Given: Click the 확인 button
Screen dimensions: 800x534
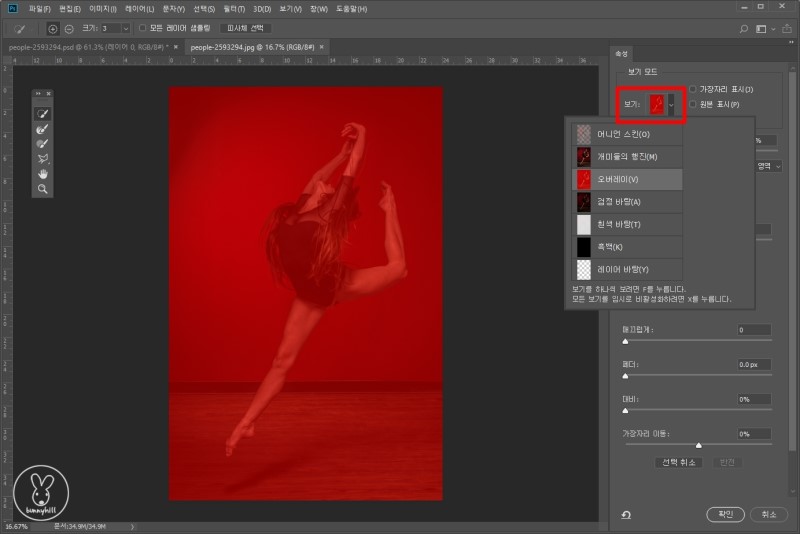Looking at the screenshot, I should [x=725, y=514].
